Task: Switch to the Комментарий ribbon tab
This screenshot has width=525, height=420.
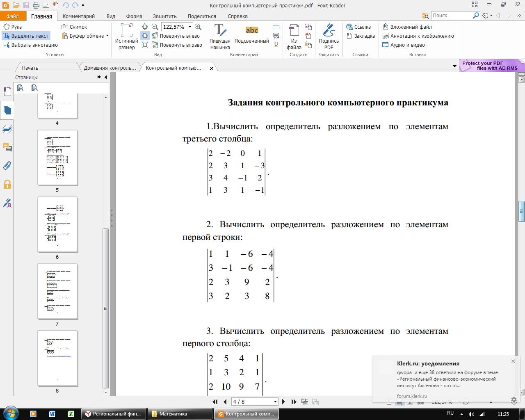Action: coord(79,16)
